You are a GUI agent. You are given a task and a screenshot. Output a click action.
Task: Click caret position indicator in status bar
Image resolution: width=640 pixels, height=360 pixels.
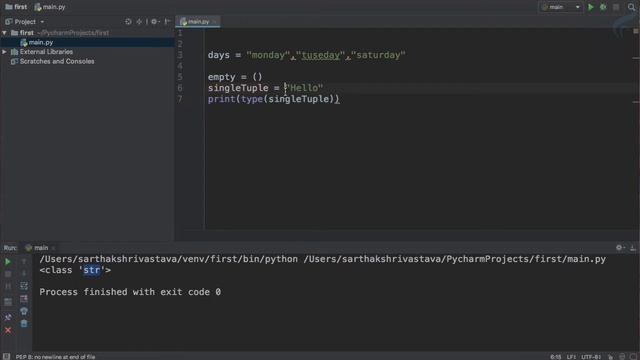pyautogui.click(x=556, y=357)
